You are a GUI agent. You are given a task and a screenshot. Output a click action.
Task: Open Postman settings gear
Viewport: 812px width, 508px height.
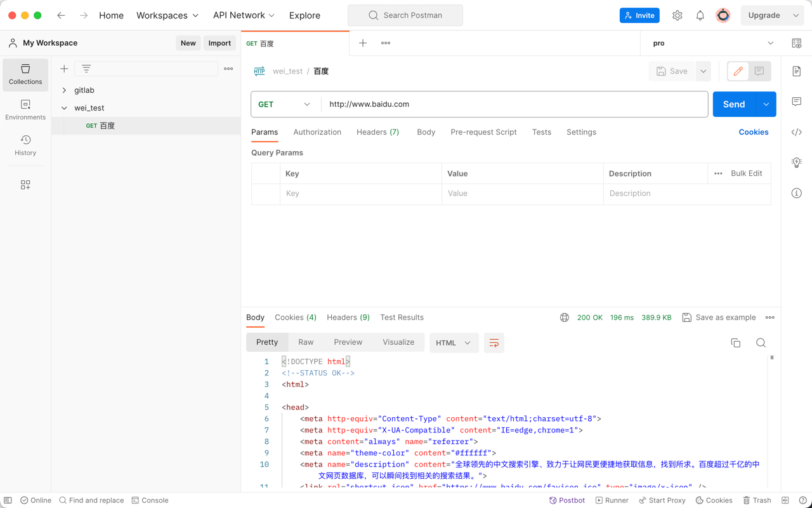pos(678,15)
